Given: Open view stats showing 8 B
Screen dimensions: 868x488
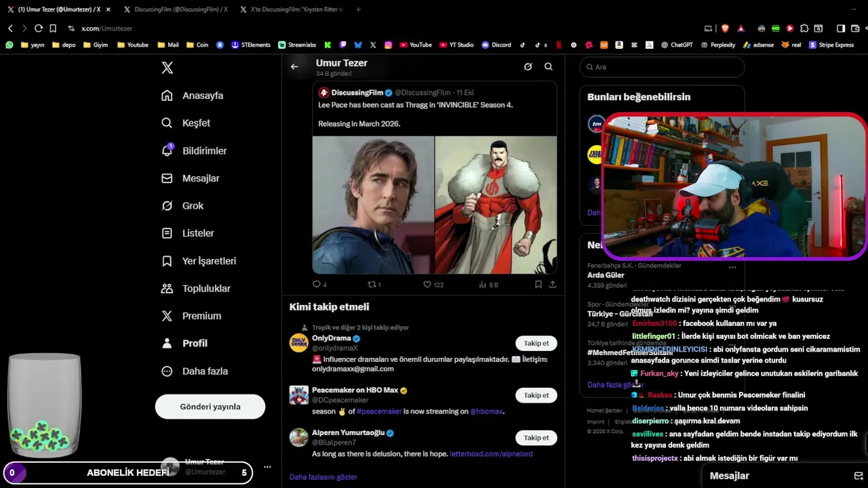Looking at the screenshot, I should coord(488,285).
